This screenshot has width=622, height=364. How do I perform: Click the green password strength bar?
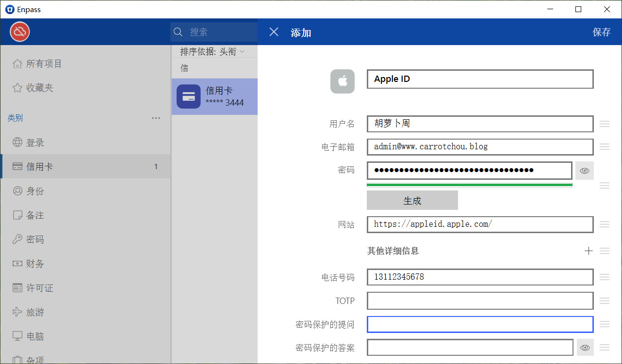pos(470,185)
